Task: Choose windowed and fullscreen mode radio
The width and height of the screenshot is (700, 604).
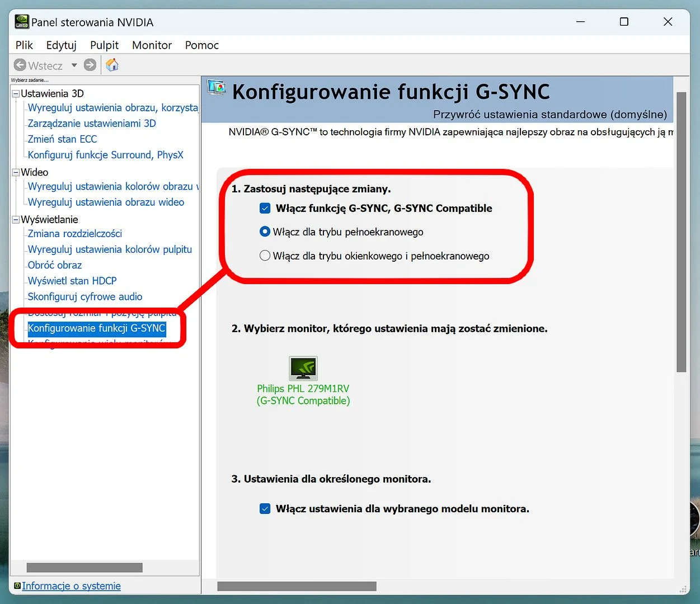Action: click(x=265, y=256)
